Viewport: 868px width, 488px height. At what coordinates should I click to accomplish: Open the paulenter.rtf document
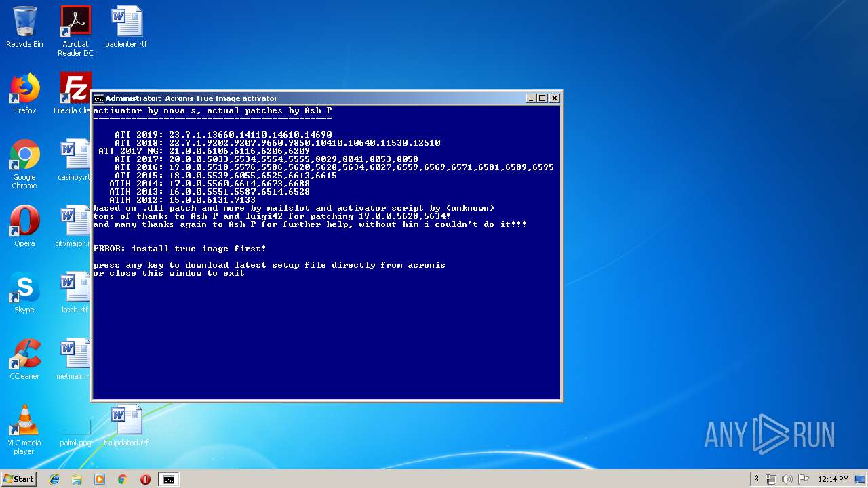pyautogui.click(x=126, y=27)
